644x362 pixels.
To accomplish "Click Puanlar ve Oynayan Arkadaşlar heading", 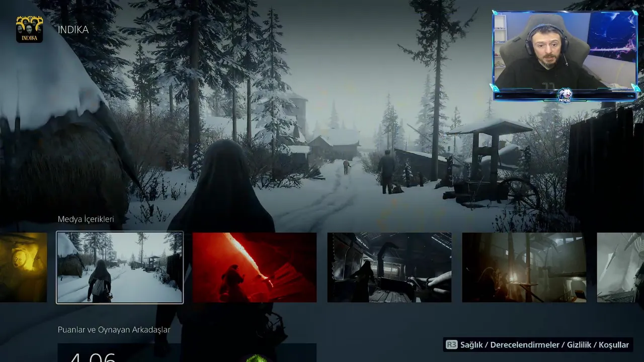I will [x=114, y=330].
